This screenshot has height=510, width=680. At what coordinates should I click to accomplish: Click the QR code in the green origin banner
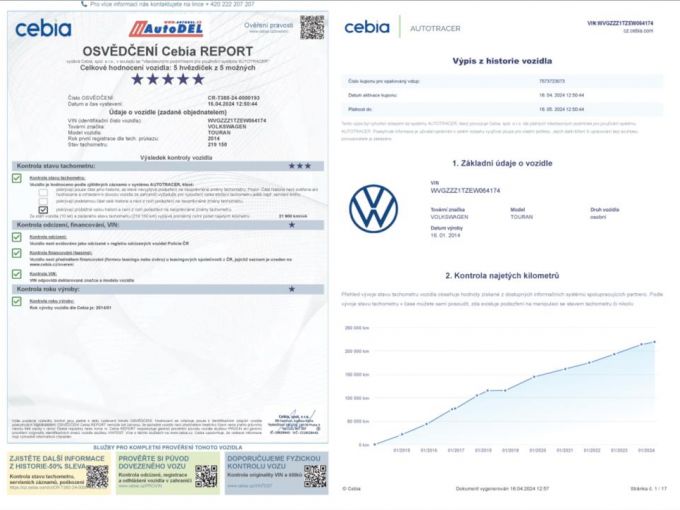click(x=206, y=476)
